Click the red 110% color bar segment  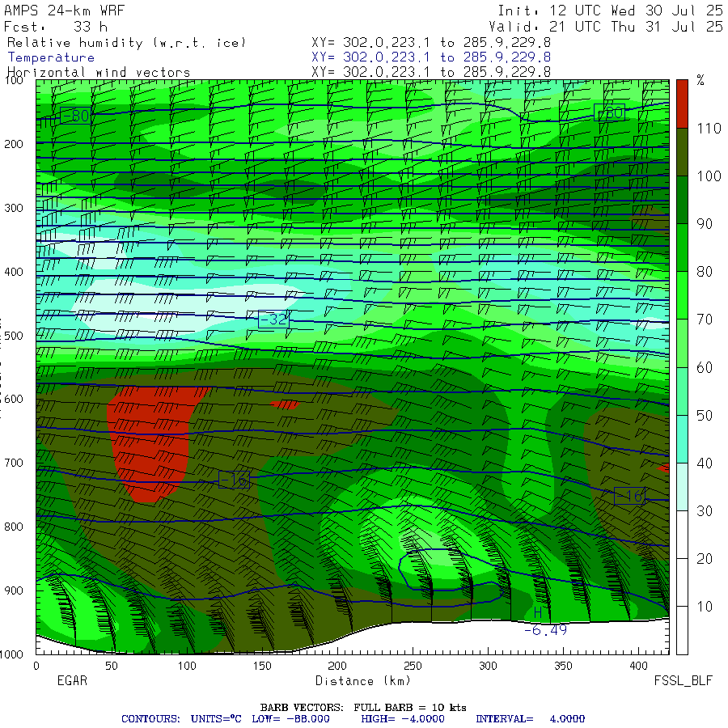682,104
